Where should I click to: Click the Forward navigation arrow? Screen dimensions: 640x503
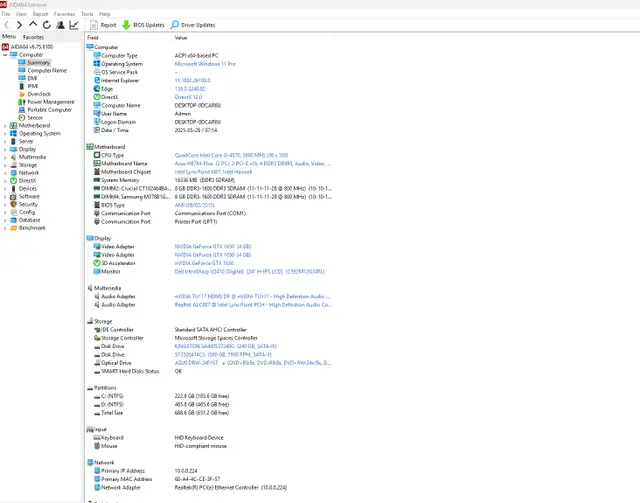pos(19,25)
